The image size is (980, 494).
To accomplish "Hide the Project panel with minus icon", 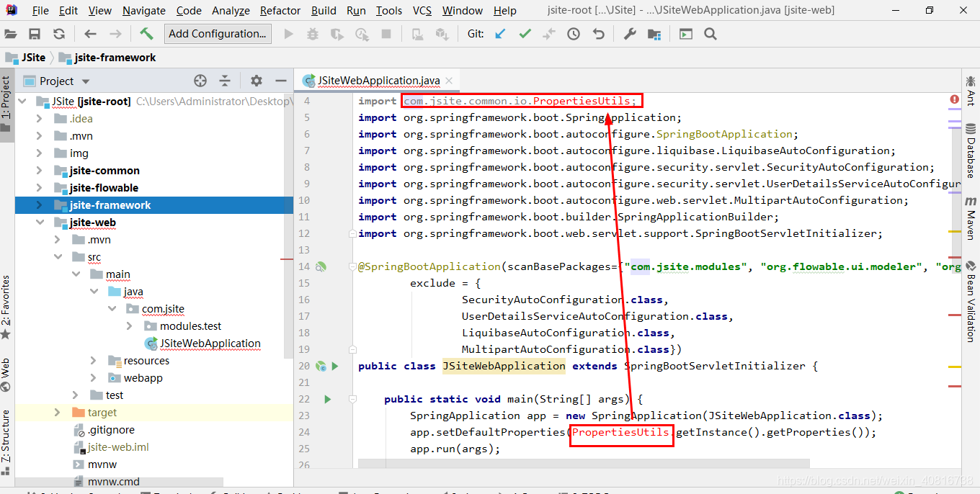I will [281, 81].
